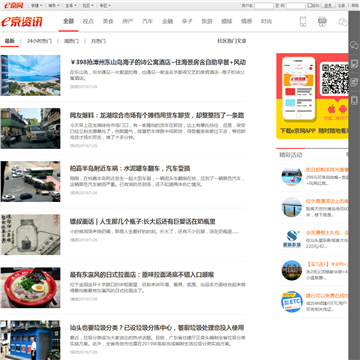Click the e京资讯 site logo
360x360 pixels.
coord(22,22)
